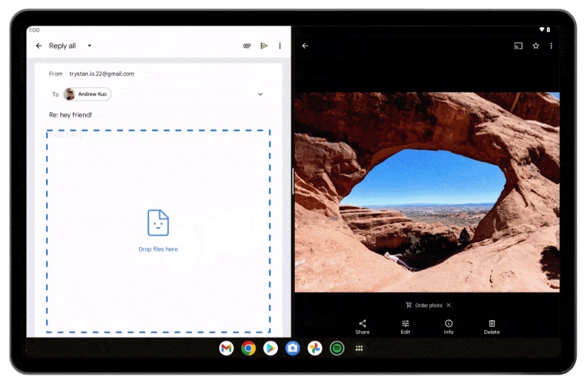Open Photos overflow menu
The image size is (588, 387).
(551, 46)
